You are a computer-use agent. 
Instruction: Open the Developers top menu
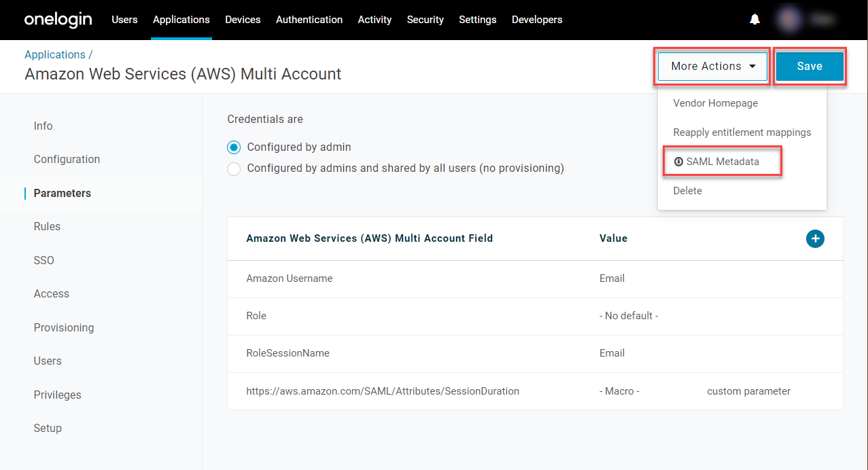pyautogui.click(x=537, y=20)
